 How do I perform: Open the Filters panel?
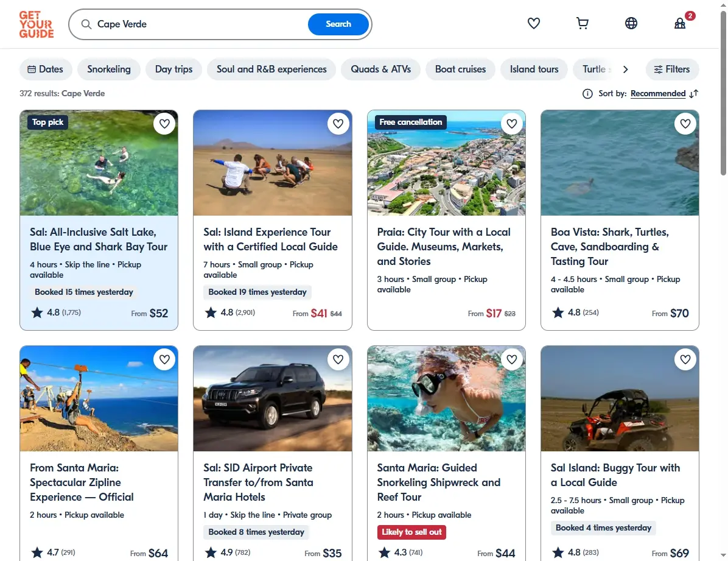coord(672,69)
